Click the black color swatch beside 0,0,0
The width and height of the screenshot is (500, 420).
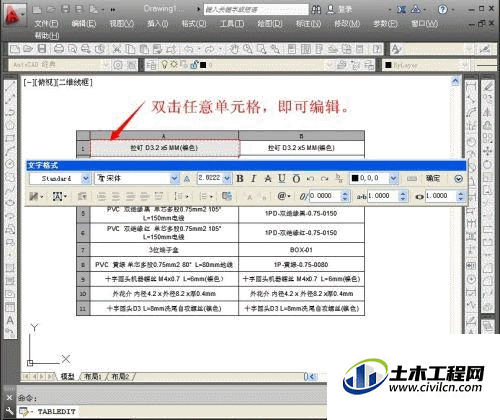click(355, 178)
